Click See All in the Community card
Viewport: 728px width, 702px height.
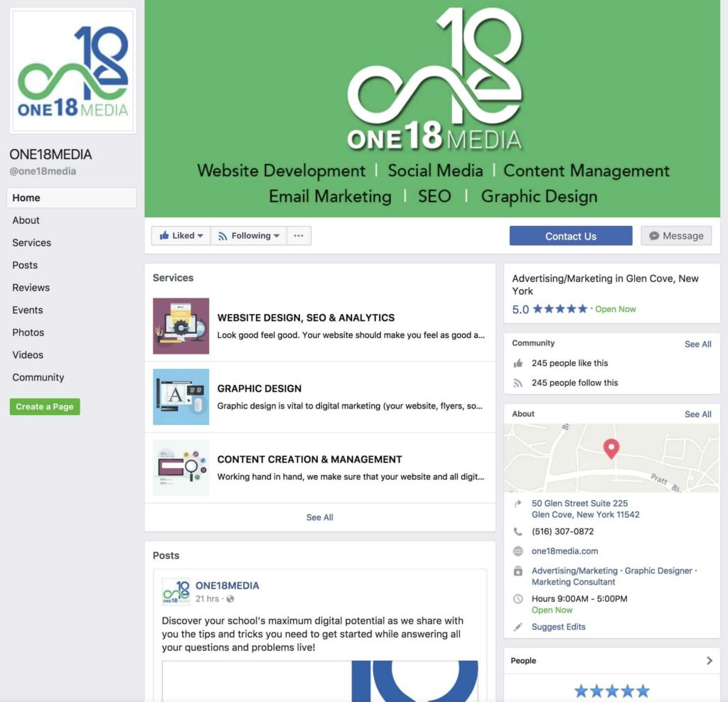point(698,345)
